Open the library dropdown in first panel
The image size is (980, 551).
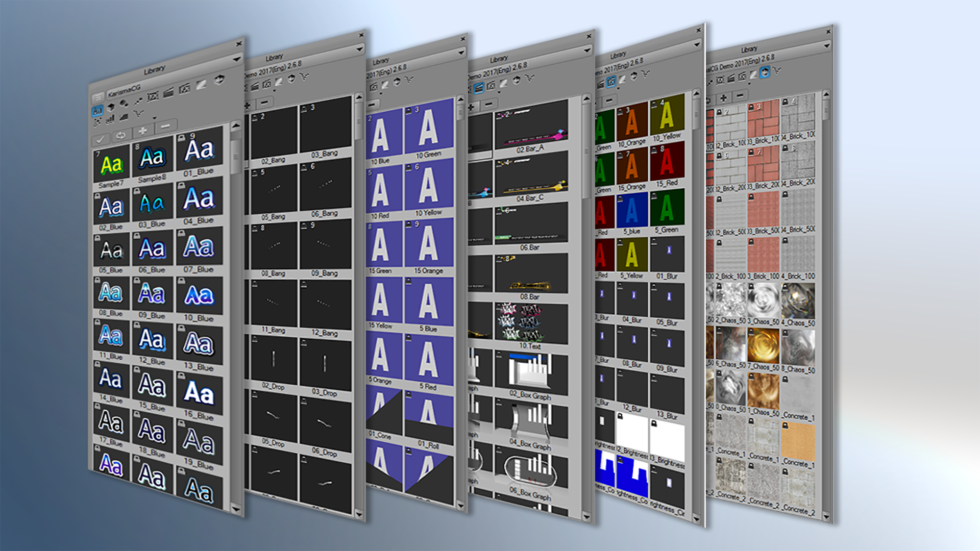[x=236, y=59]
